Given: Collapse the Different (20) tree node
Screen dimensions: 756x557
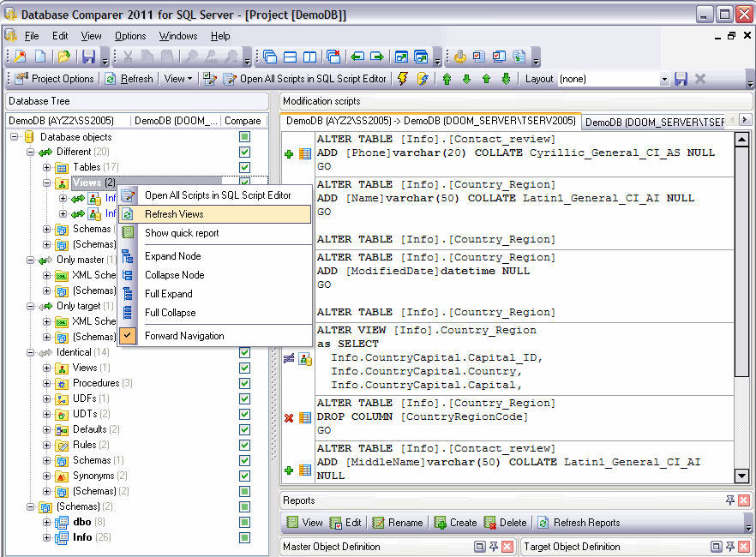Looking at the screenshot, I should tap(29, 152).
